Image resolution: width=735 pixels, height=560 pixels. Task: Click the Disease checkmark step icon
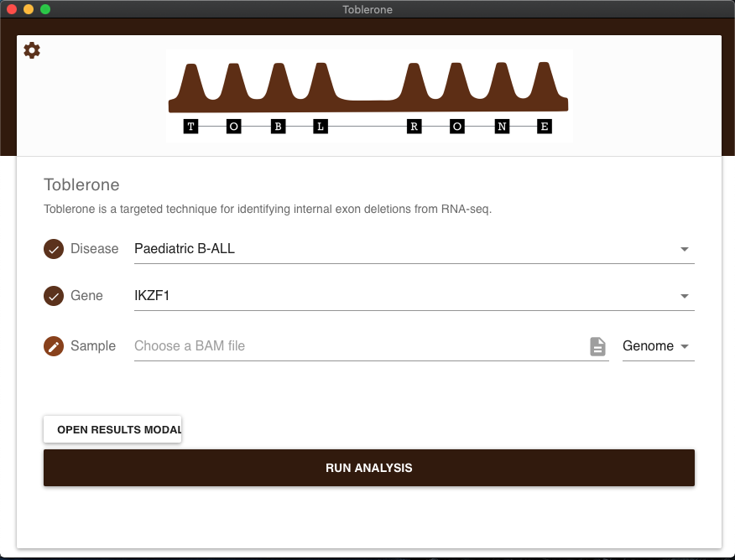[x=54, y=249]
